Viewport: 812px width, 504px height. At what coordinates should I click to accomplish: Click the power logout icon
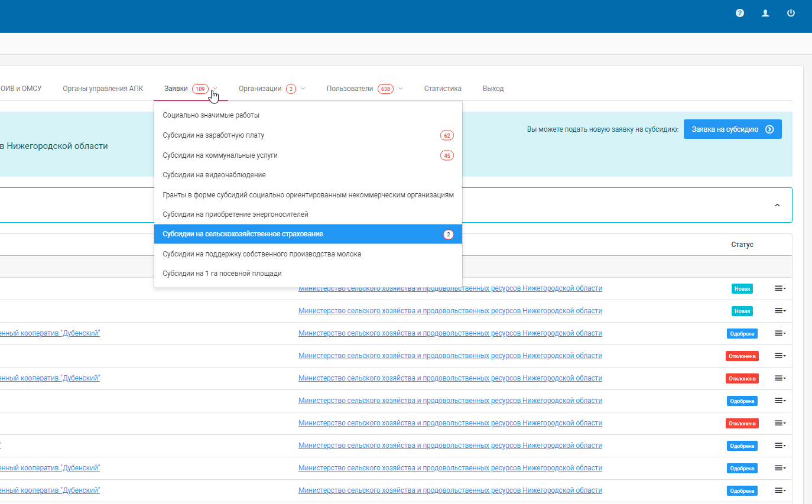click(791, 13)
